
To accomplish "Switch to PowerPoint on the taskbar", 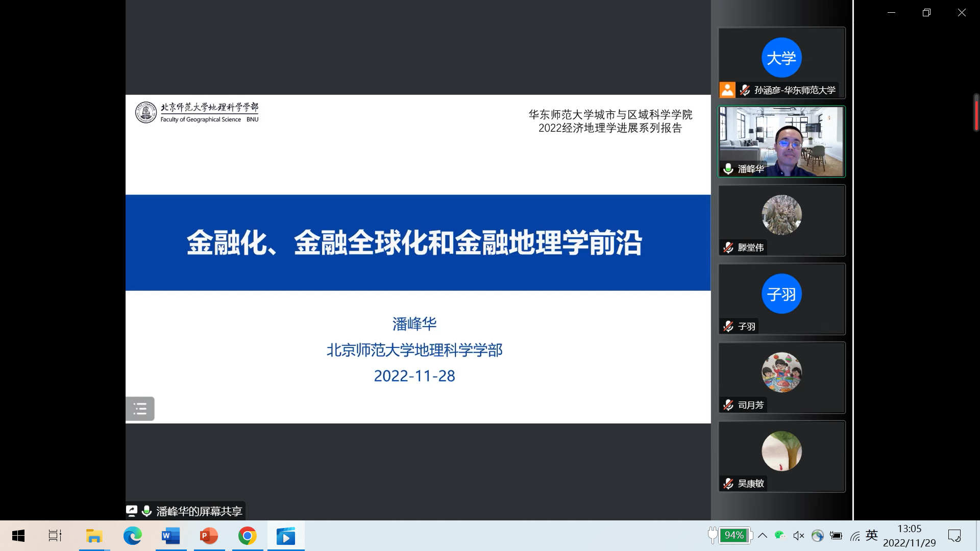I will pyautogui.click(x=209, y=536).
